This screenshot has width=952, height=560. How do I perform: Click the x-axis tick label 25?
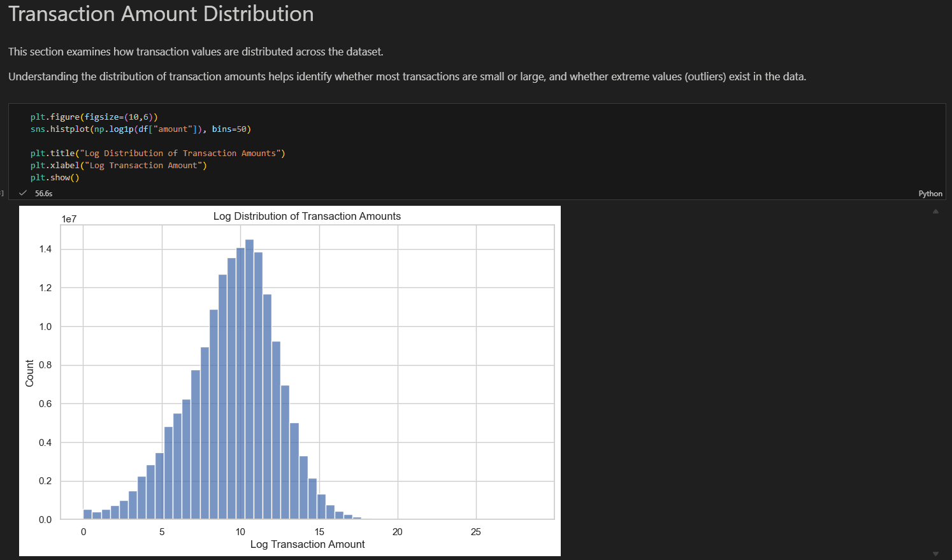tap(476, 532)
